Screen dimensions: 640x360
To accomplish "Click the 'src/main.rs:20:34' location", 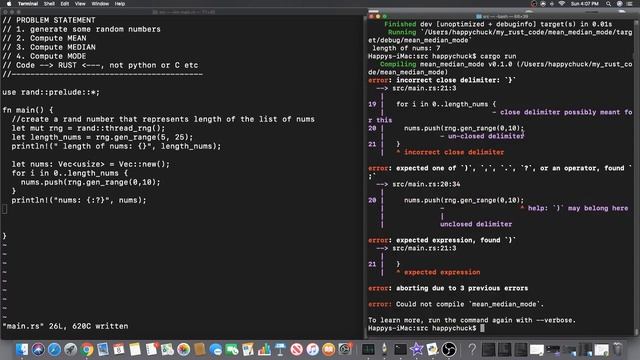I will 426,184.
